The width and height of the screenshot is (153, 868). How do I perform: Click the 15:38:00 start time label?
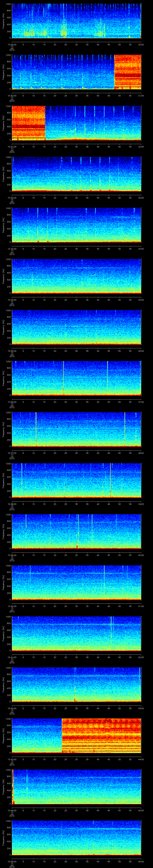(12, 504)
